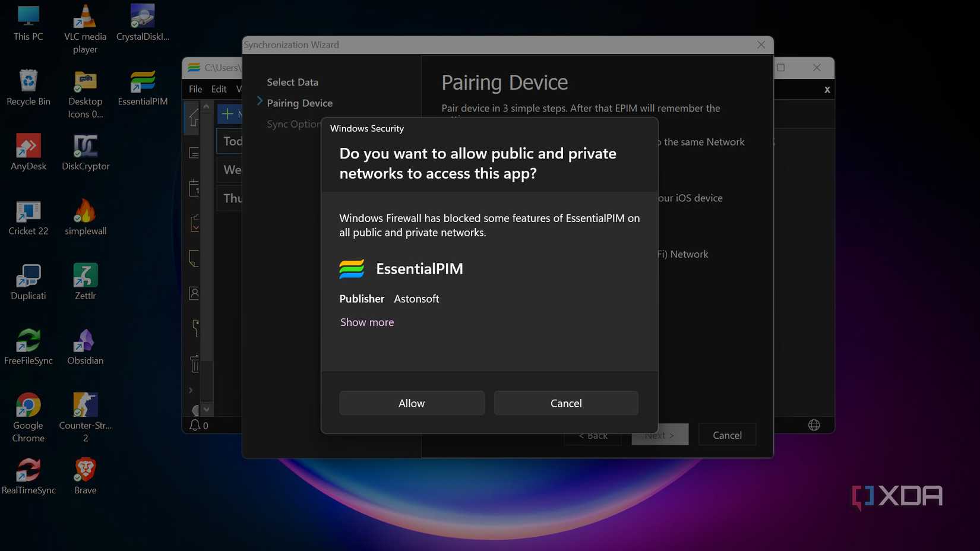This screenshot has height=551, width=980.
Task: Launch VLC media player shortcut
Action: 85,29
